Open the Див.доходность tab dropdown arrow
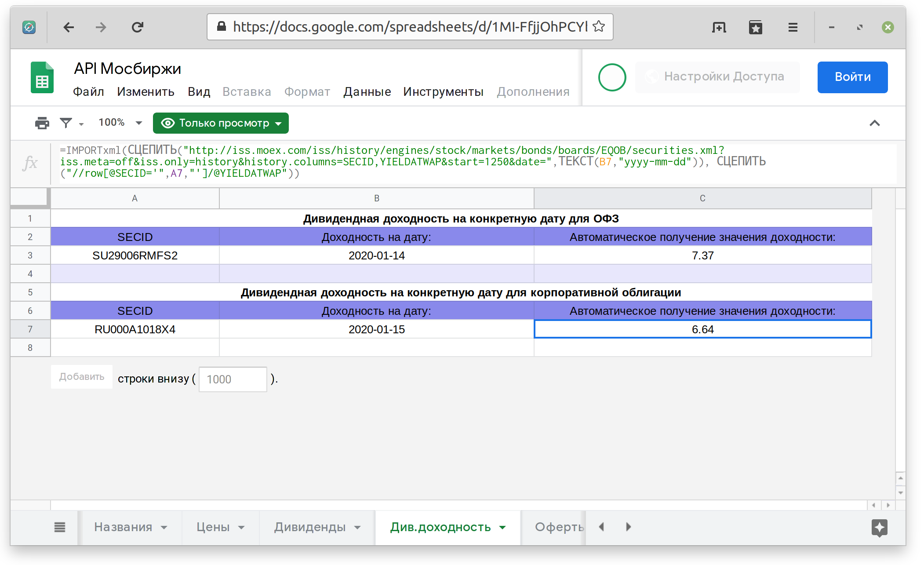 (x=502, y=528)
